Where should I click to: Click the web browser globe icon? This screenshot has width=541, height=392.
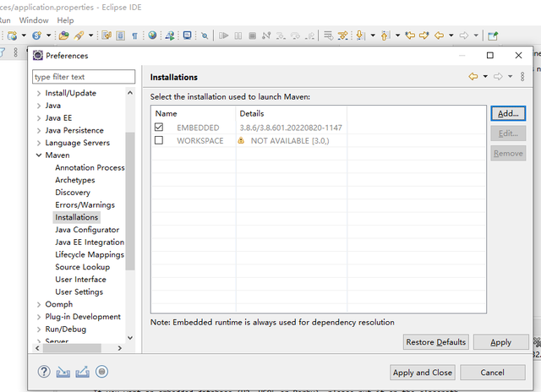(x=152, y=35)
